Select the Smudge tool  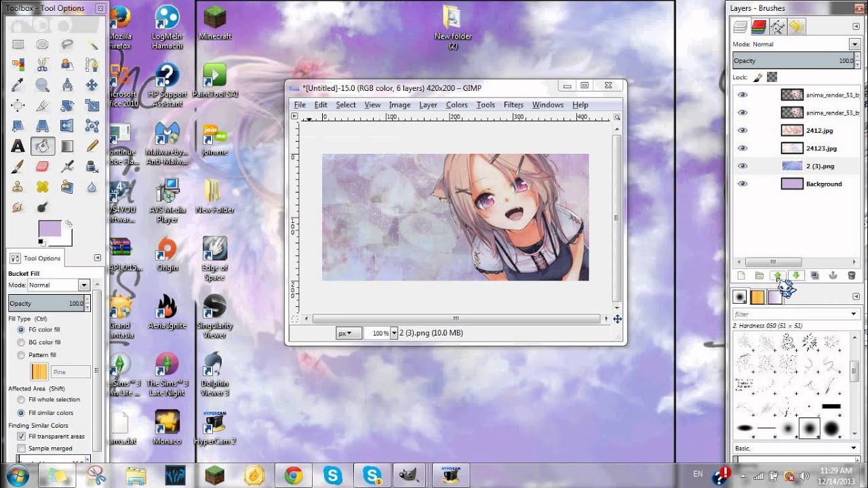click(x=18, y=207)
